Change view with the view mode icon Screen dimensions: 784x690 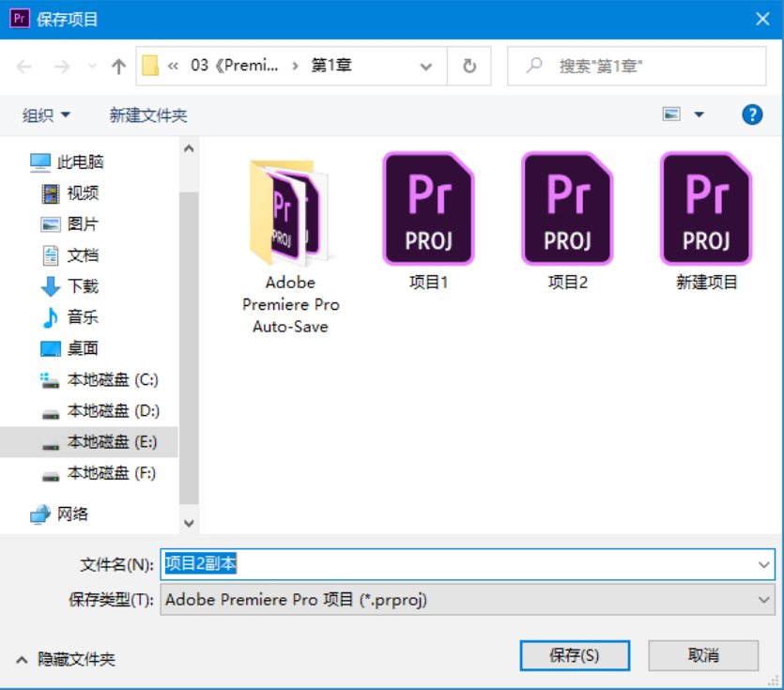[671, 115]
